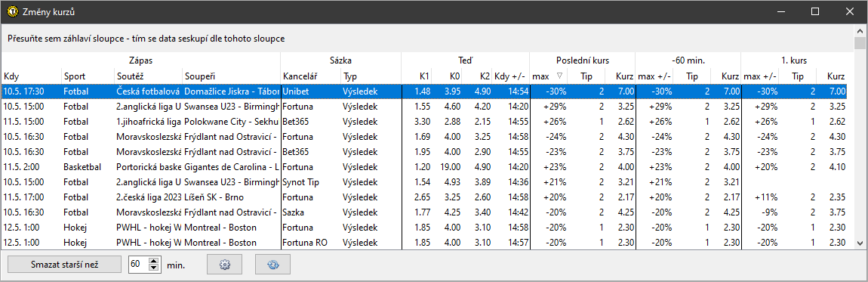Viewport: 868px width, 282px height.
Task: Open the gear settings button
Action: tap(224, 265)
